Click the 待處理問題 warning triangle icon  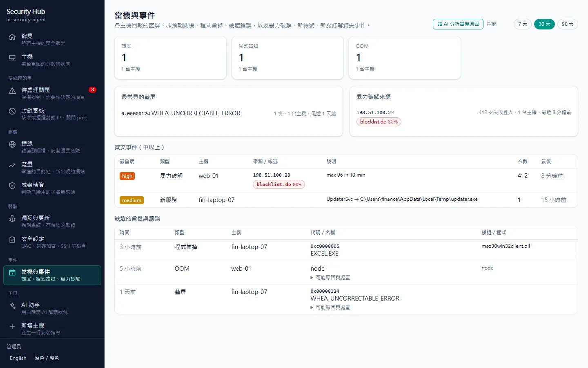[x=12, y=91]
